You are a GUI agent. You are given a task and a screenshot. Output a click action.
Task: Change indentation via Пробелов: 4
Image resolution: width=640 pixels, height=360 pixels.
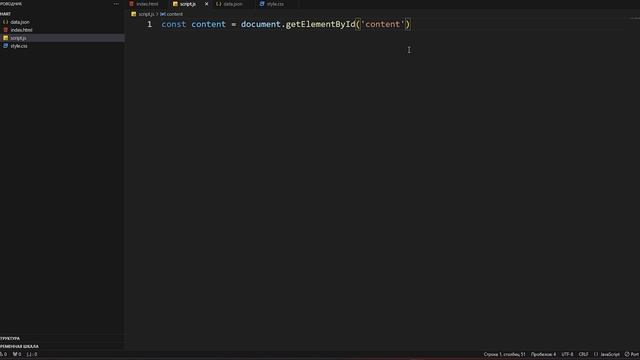pyautogui.click(x=543, y=354)
